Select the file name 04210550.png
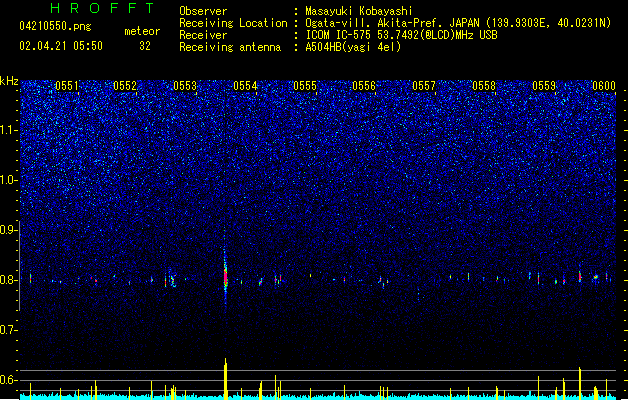This screenshot has width=629, height=400. 55,26
